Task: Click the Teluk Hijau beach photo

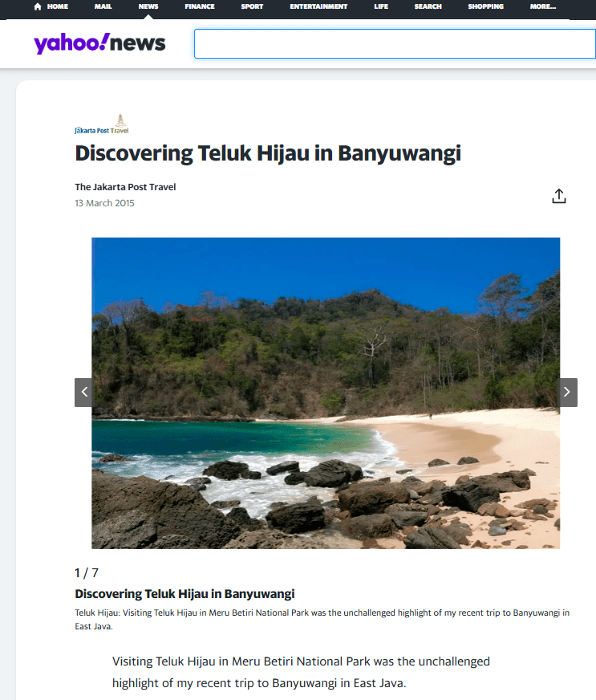Action: point(326,393)
